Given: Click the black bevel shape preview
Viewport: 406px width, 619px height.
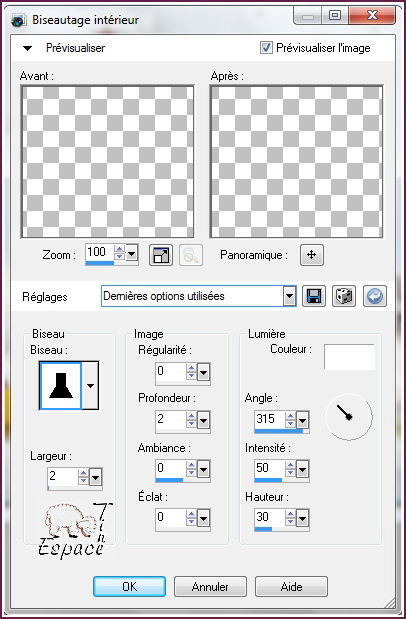Looking at the screenshot, I should click(x=60, y=386).
